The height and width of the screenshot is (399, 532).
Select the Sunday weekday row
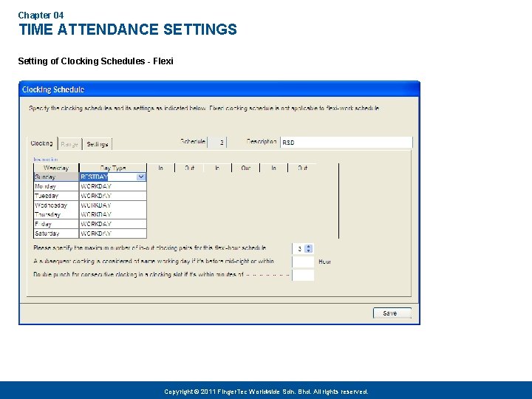[x=56, y=177]
